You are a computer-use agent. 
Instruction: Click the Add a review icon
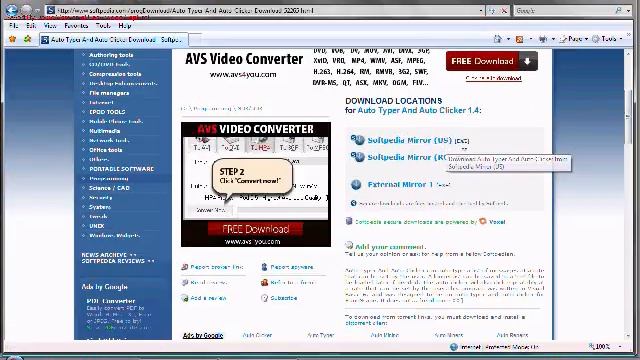click(x=184, y=298)
